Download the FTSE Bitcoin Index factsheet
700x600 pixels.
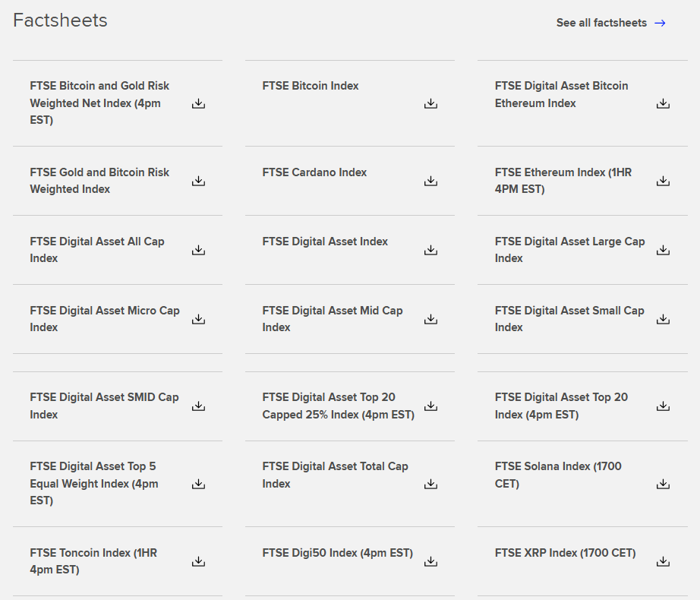pos(430,103)
